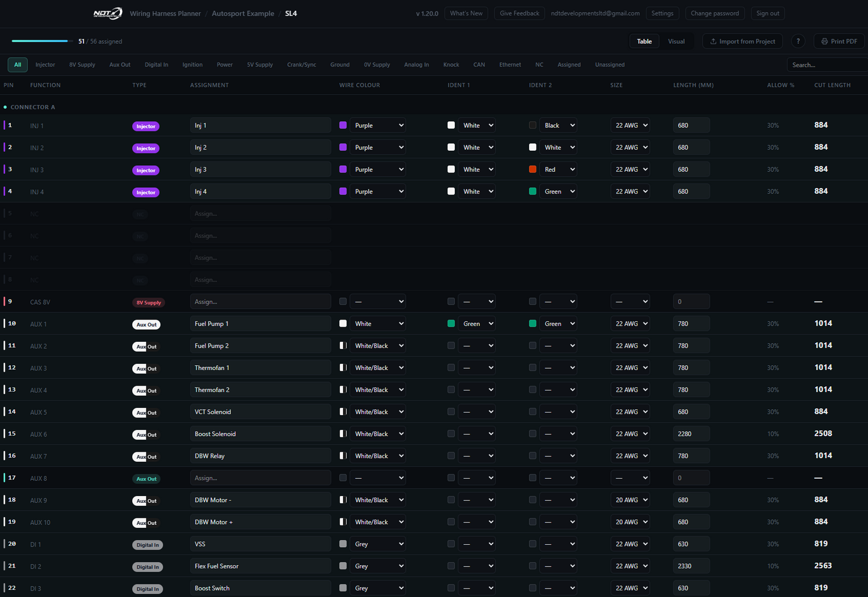Switch to the Table view

644,41
